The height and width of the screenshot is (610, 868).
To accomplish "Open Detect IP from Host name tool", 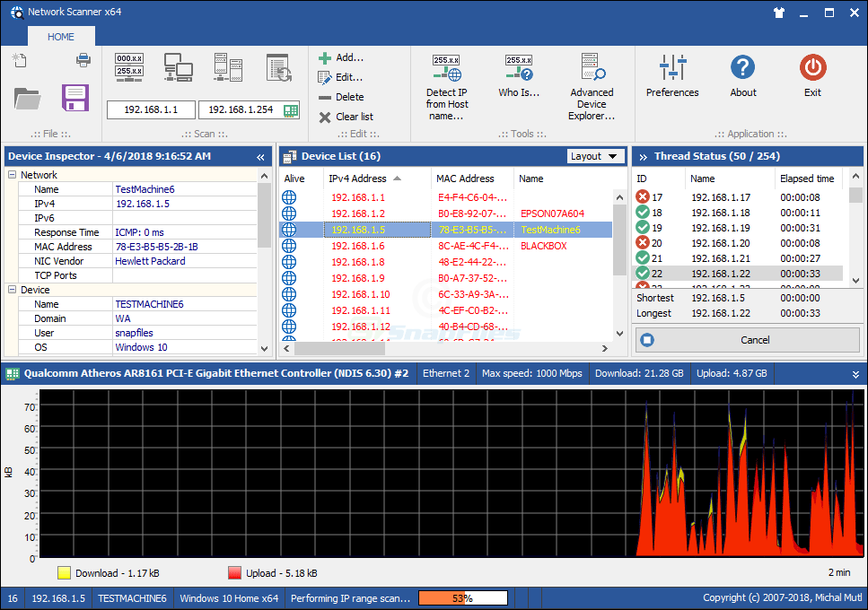I will 447,87.
